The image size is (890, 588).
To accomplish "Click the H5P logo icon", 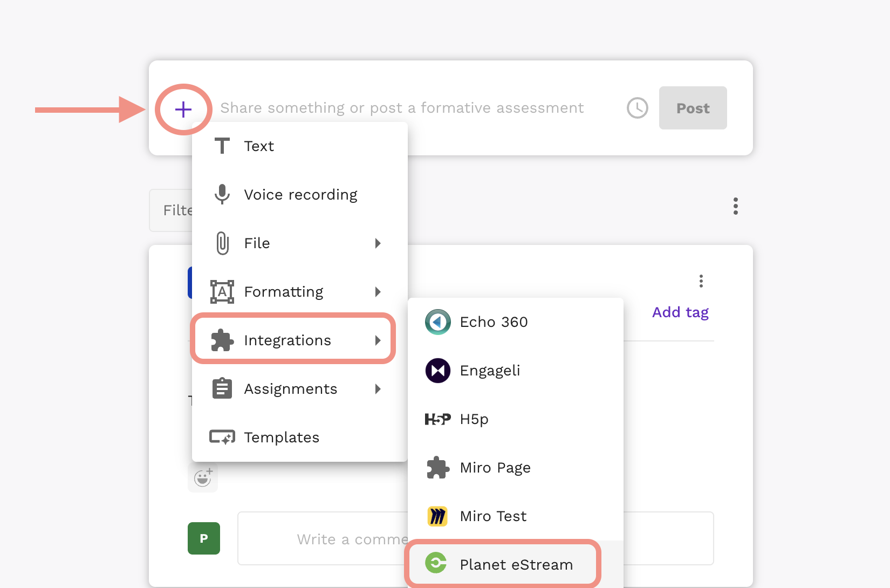I will pyautogui.click(x=438, y=419).
